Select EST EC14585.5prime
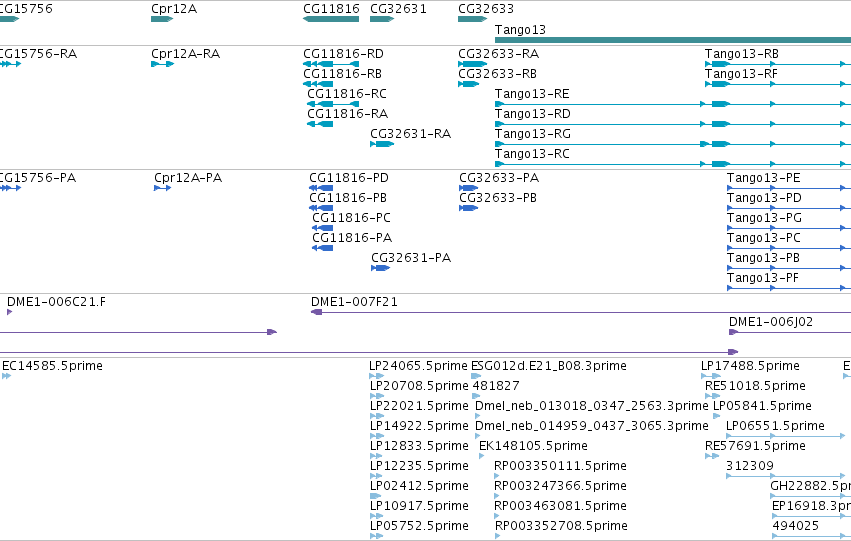The image size is (851, 541). tap(52, 366)
